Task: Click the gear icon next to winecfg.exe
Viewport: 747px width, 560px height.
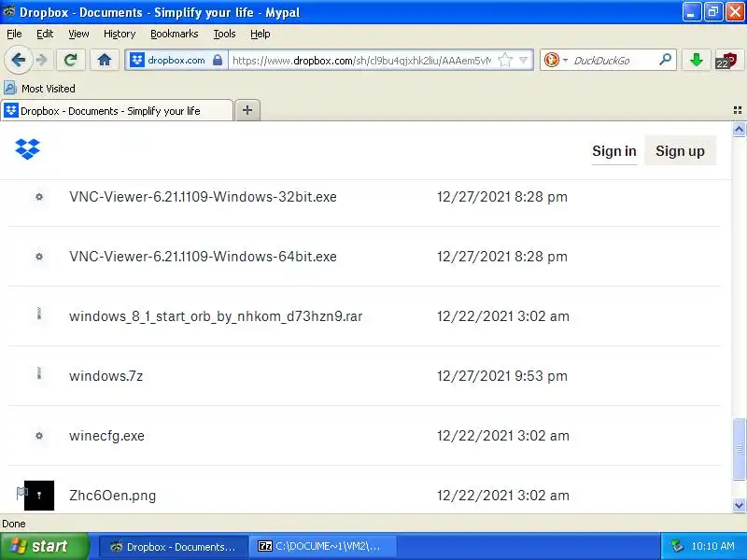Action: [x=39, y=435]
